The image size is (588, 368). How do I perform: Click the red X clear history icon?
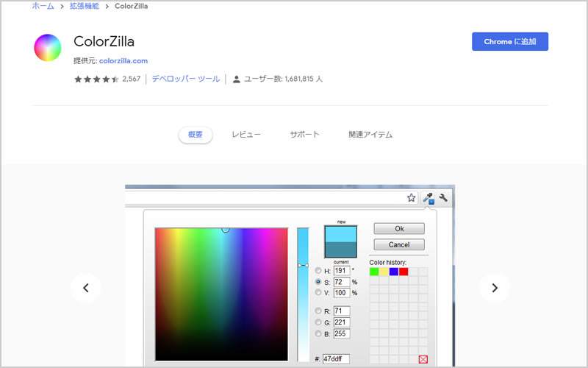(x=423, y=359)
